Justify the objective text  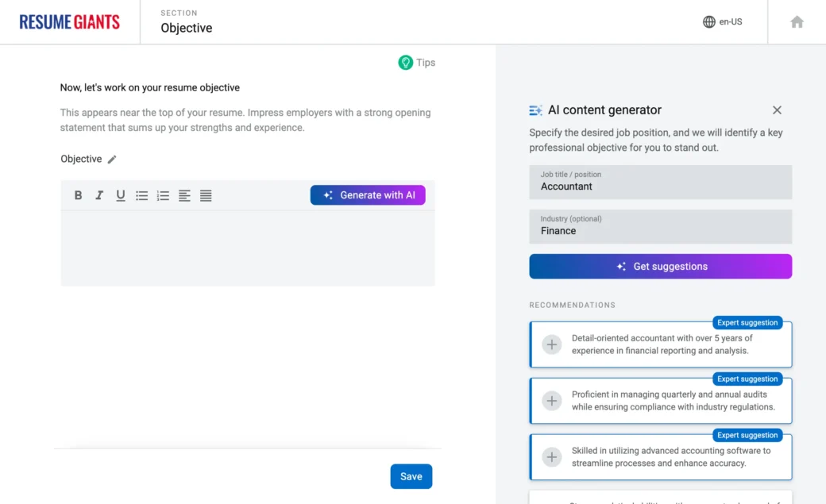click(x=206, y=195)
